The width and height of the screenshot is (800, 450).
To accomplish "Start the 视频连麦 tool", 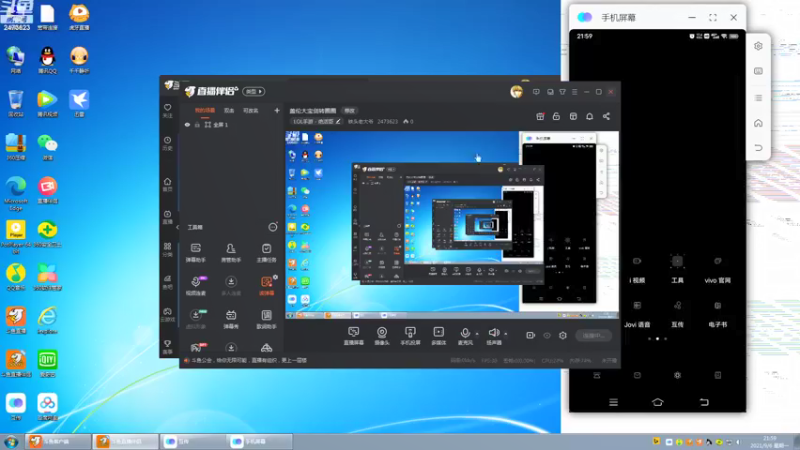I will (x=195, y=286).
